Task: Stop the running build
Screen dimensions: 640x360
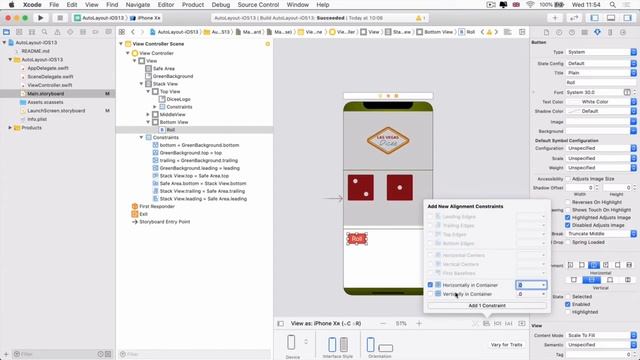Action: click(60, 18)
